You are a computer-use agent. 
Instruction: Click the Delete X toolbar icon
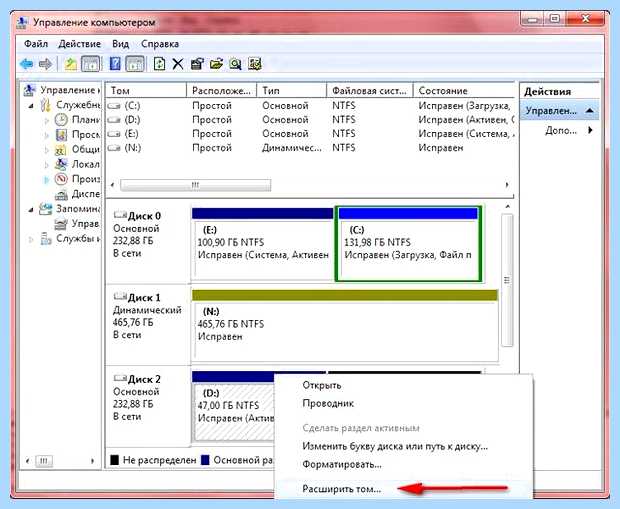(178, 64)
